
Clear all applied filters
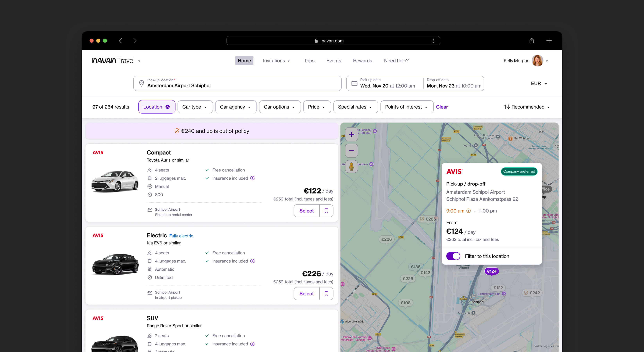point(442,107)
